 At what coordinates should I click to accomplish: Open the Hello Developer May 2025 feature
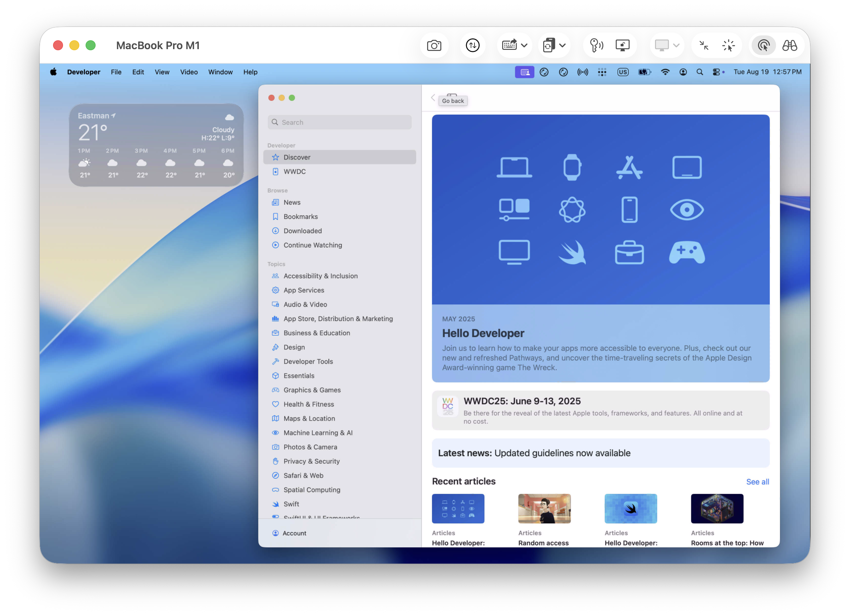601,248
